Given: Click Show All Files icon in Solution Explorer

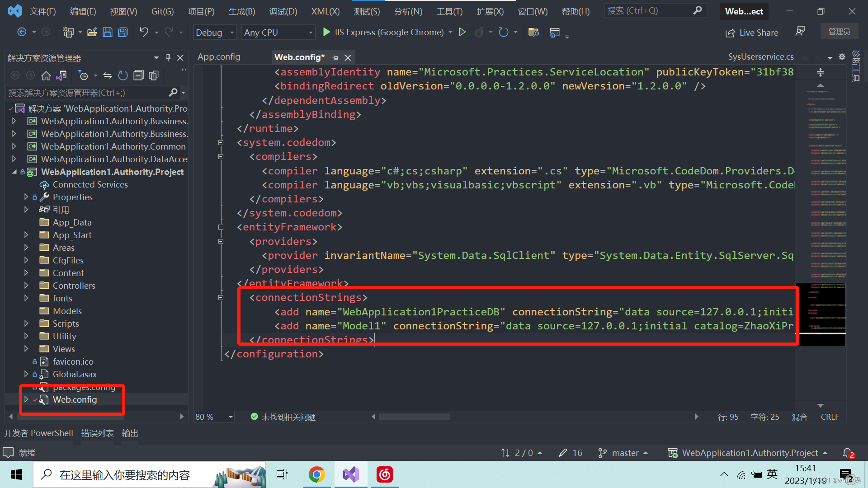Looking at the screenshot, I should point(154,75).
